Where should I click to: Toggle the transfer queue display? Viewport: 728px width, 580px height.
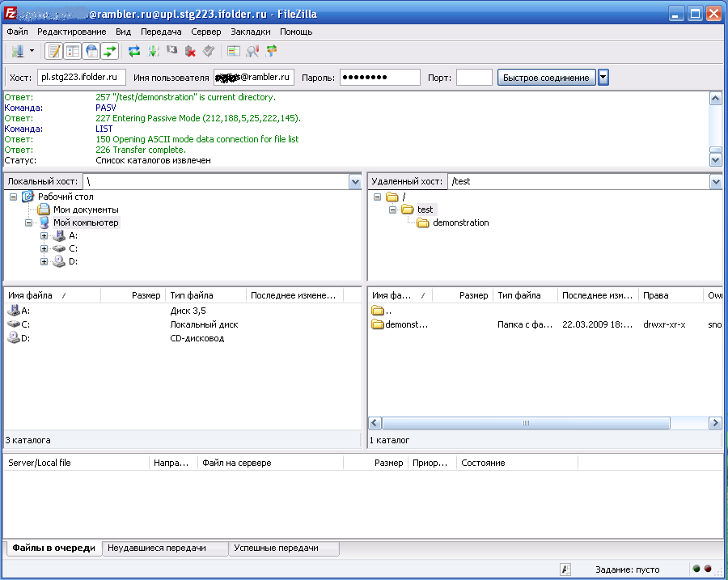[110, 51]
